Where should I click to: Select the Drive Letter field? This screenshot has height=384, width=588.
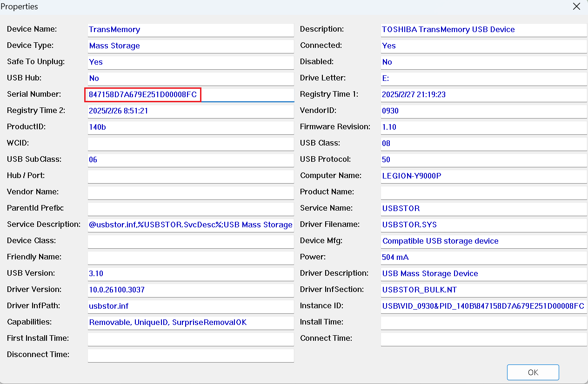coord(483,79)
